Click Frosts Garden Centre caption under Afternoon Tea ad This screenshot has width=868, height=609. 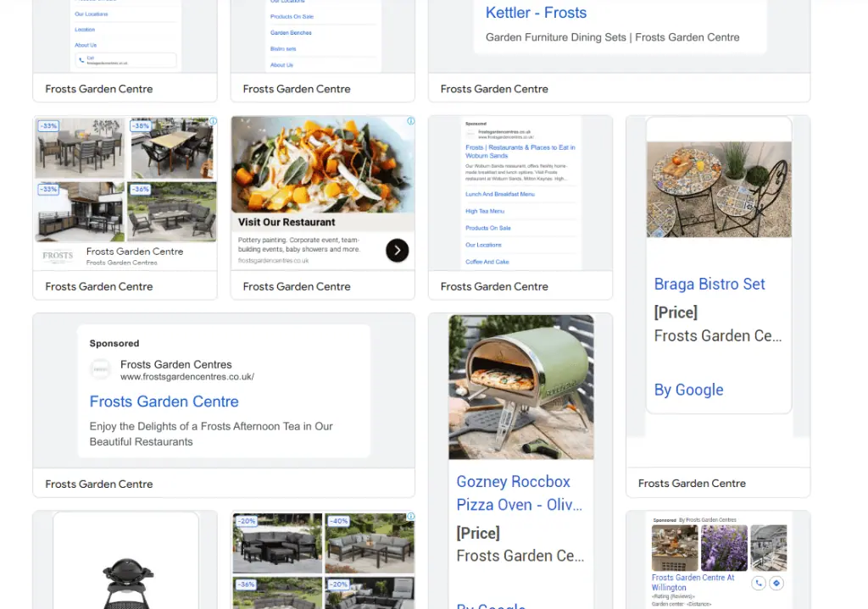click(98, 484)
